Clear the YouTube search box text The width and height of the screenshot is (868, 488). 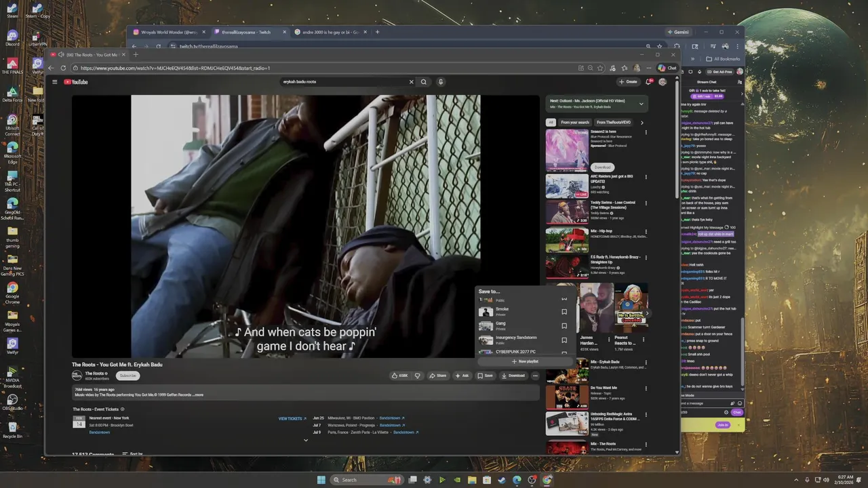coord(411,82)
